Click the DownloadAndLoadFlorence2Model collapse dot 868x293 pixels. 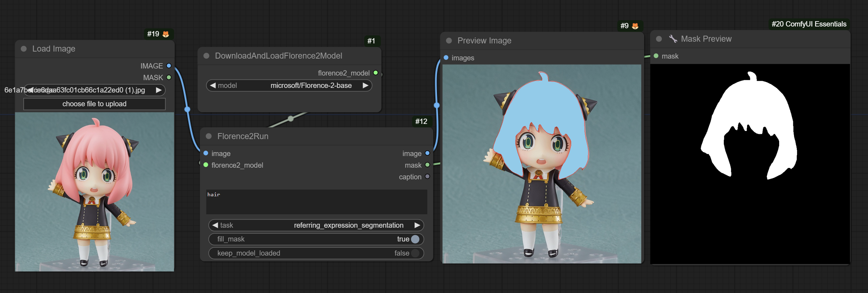207,56
